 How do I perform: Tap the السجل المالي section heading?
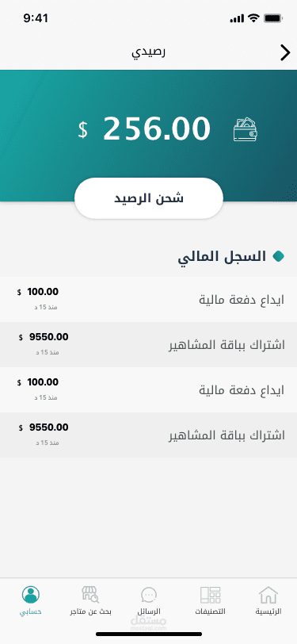[x=222, y=257]
